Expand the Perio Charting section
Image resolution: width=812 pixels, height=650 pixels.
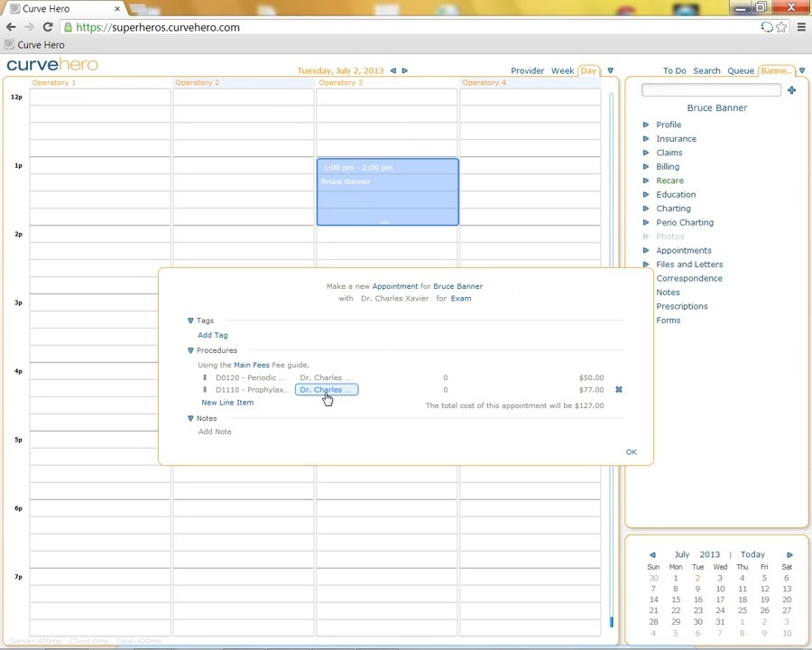tap(646, 222)
